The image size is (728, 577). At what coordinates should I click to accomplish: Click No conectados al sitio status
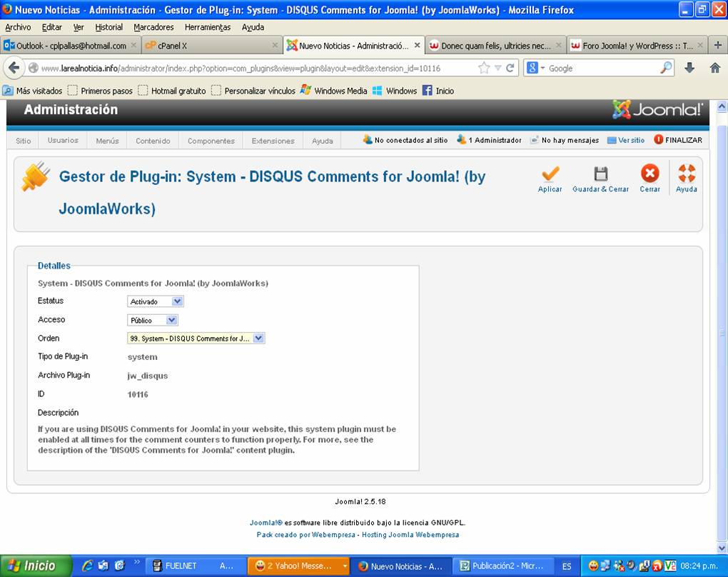405,140
